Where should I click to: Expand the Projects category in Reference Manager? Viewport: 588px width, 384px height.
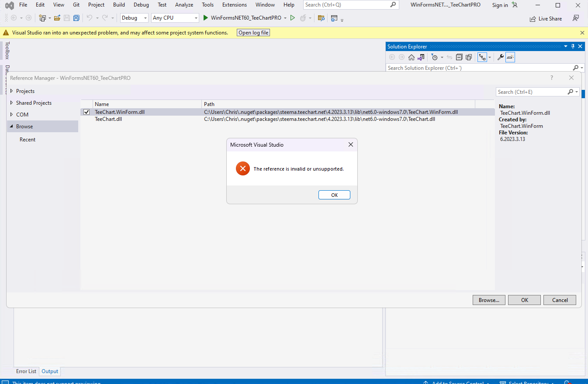(11, 91)
